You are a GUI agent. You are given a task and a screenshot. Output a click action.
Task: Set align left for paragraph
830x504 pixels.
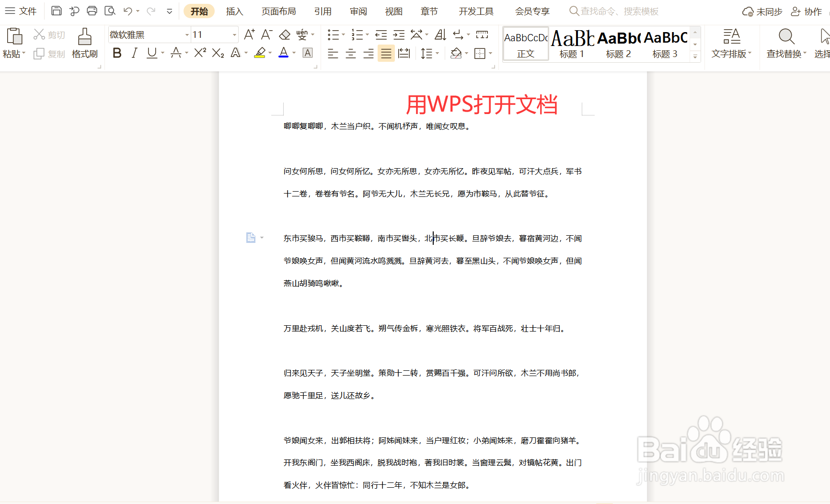point(333,53)
